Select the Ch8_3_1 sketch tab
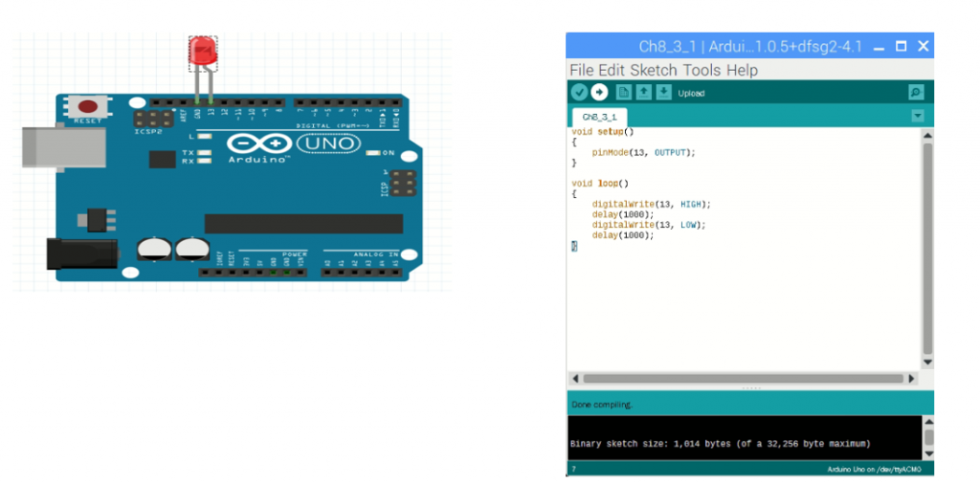Screen dimensions: 980x483 [x=599, y=117]
